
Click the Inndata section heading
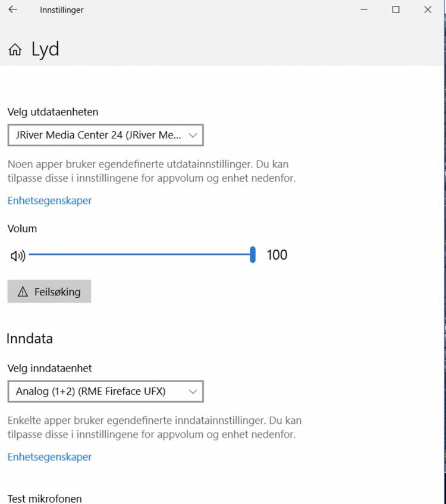point(30,338)
